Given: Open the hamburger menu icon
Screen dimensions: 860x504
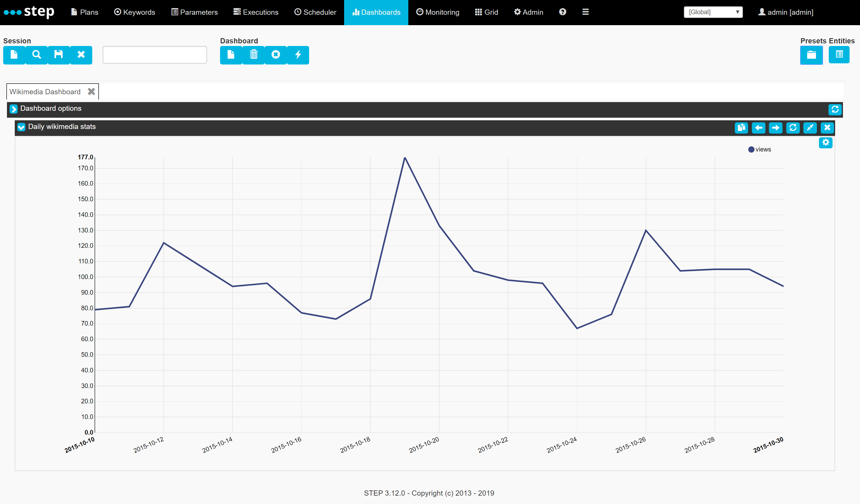Looking at the screenshot, I should coord(586,12).
